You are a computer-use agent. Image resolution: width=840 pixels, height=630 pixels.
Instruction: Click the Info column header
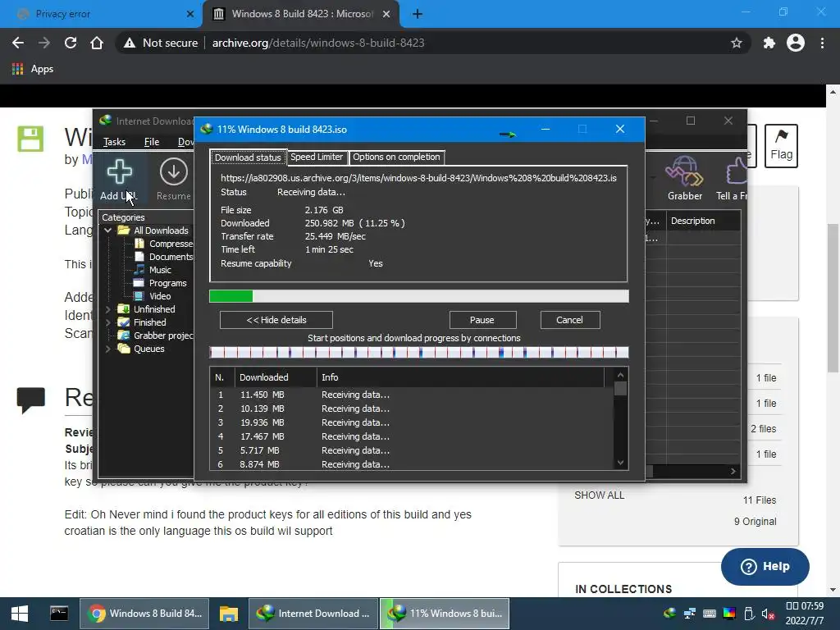click(461, 377)
